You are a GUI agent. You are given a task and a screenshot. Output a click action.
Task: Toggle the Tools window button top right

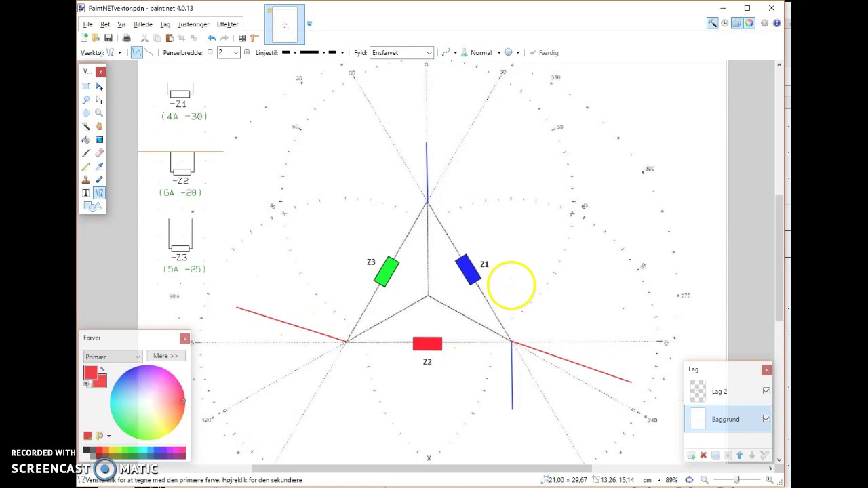tap(712, 23)
